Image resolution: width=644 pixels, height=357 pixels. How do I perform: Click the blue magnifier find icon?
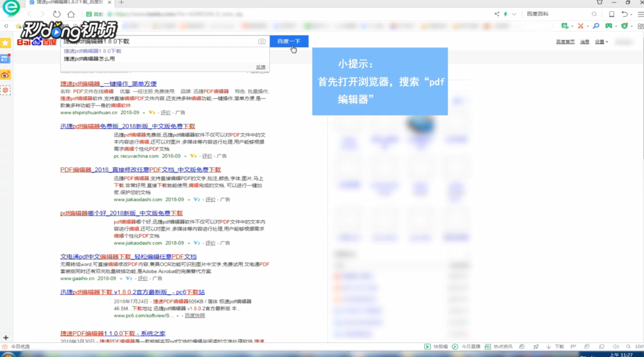(x=596, y=26)
